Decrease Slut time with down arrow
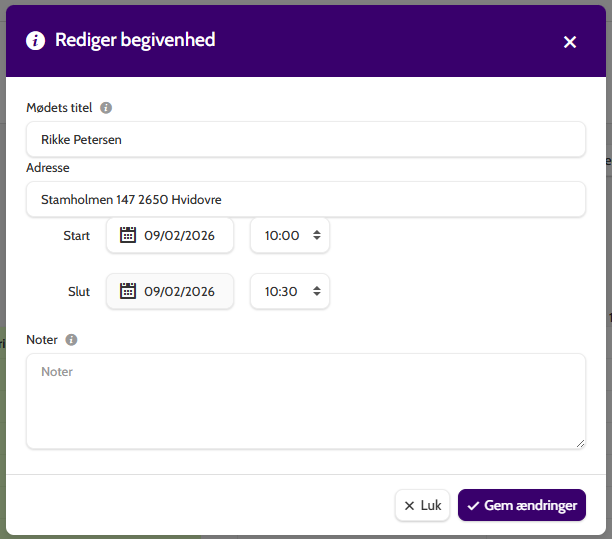612x539 pixels. coord(317,294)
